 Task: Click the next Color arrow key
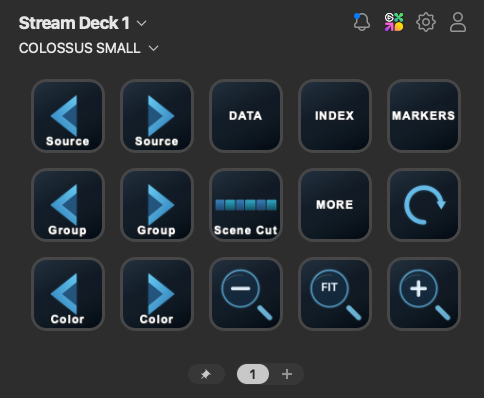pyautogui.click(x=157, y=294)
